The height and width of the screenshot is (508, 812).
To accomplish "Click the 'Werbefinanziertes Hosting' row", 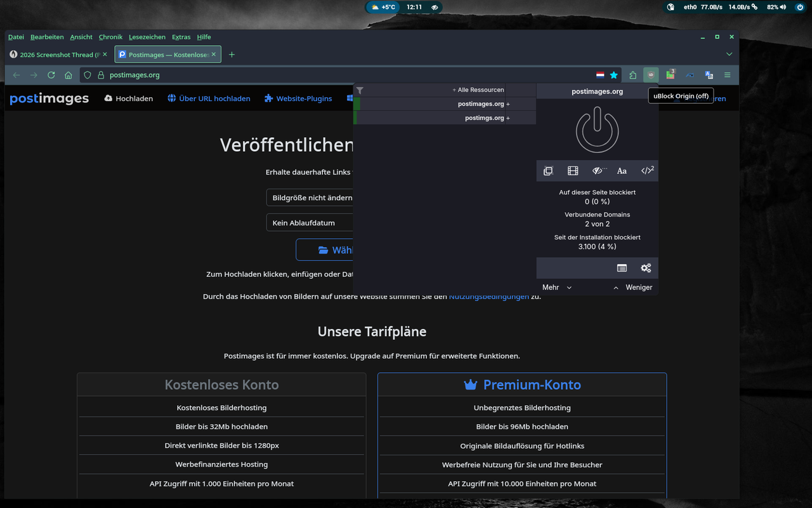I will (x=221, y=465).
